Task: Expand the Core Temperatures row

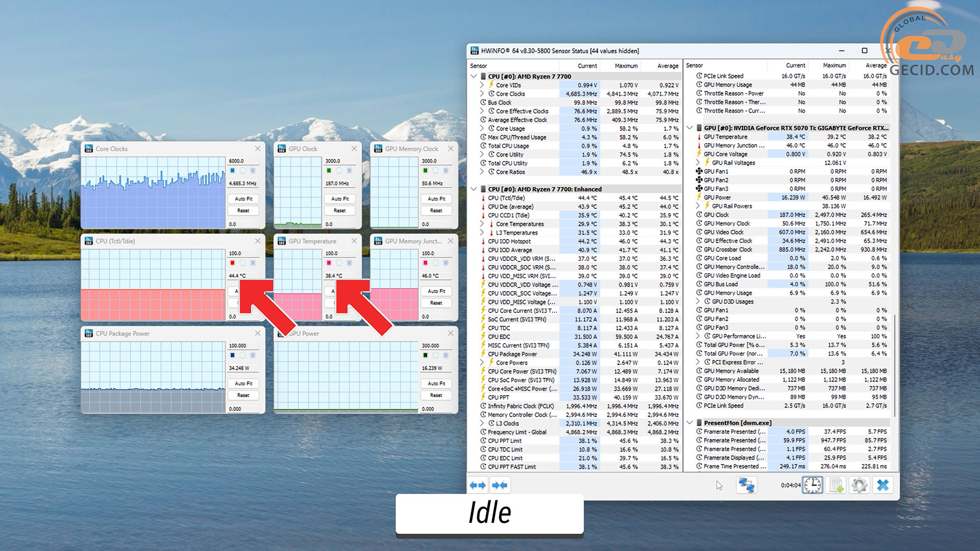Action: [x=482, y=224]
